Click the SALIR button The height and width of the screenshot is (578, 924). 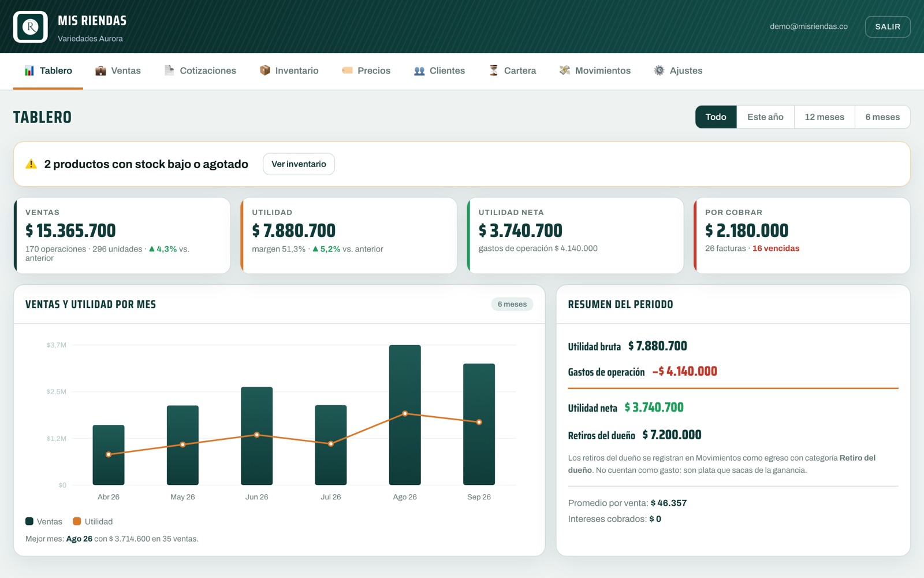point(888,27)
